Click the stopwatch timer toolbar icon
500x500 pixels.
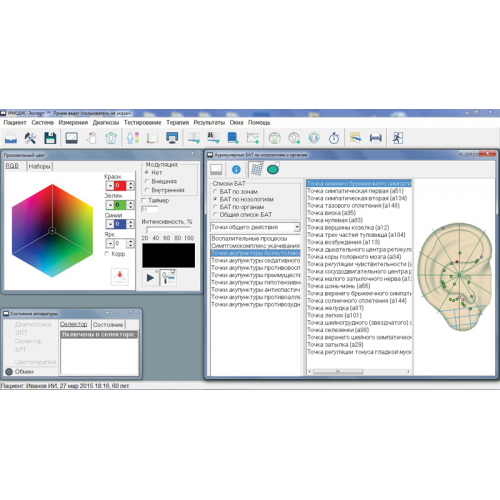334,138
